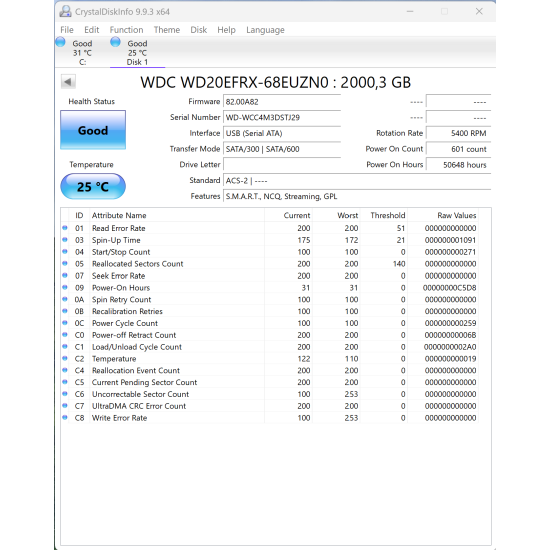Click the Transfer Mode field
Screen dimensions: 550x550
click(282, 149)
